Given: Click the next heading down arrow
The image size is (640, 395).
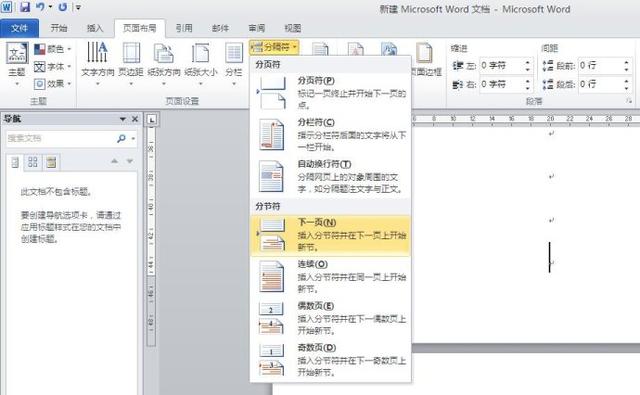Looking at the screenshot, I should click(130, 162).
